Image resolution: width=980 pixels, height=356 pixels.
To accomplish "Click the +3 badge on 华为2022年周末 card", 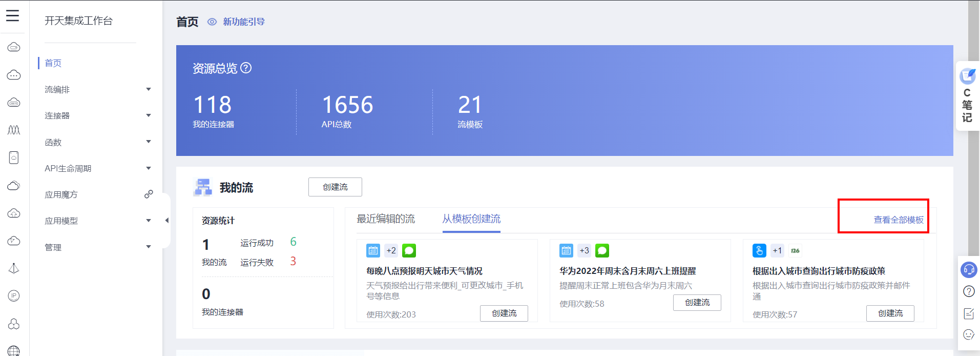I will (x=584, y=250).
